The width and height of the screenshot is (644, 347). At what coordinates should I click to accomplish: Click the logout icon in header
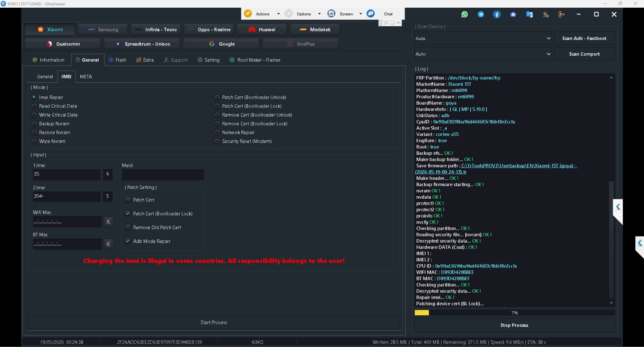point(561,14)
